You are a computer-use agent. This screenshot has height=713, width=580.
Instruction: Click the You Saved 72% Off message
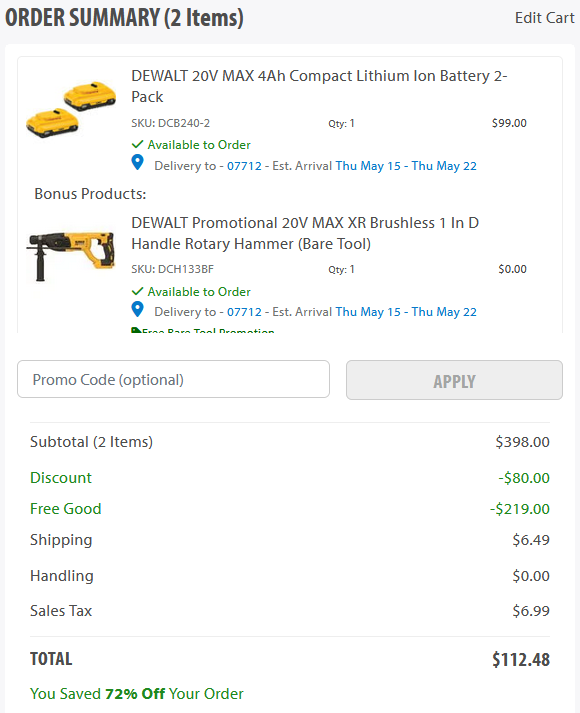coord(137,693)
